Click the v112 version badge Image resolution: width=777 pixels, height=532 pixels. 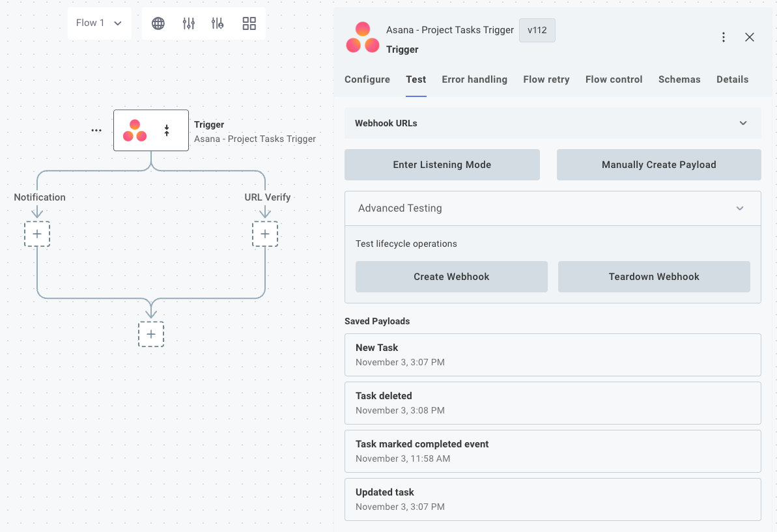[x=537, y=30]
